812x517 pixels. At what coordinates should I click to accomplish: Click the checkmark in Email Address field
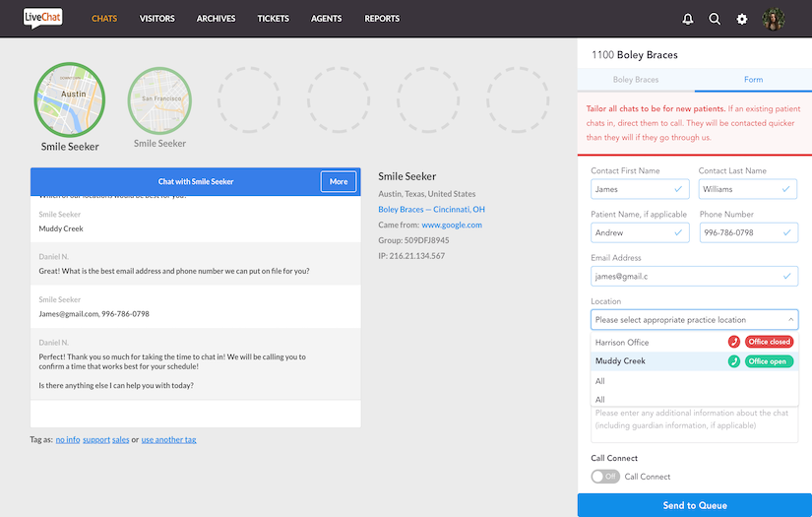coord(787,276)
